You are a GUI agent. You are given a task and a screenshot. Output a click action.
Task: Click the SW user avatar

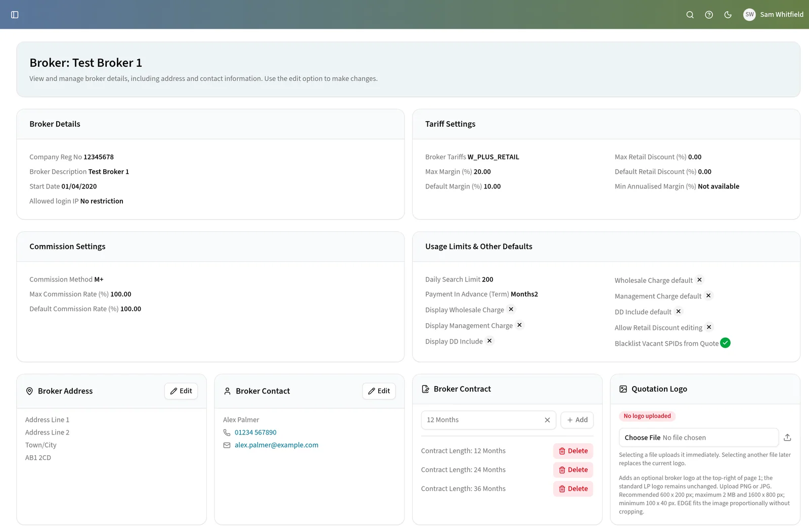[x=749, y=15]
